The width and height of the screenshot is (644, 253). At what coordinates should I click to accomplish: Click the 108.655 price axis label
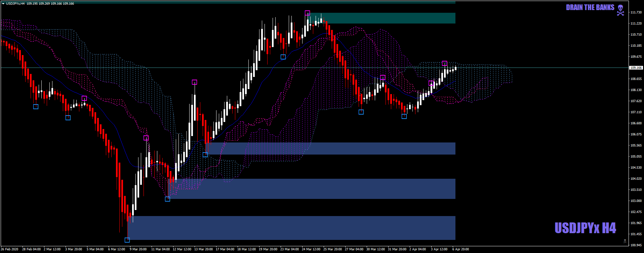636,79
